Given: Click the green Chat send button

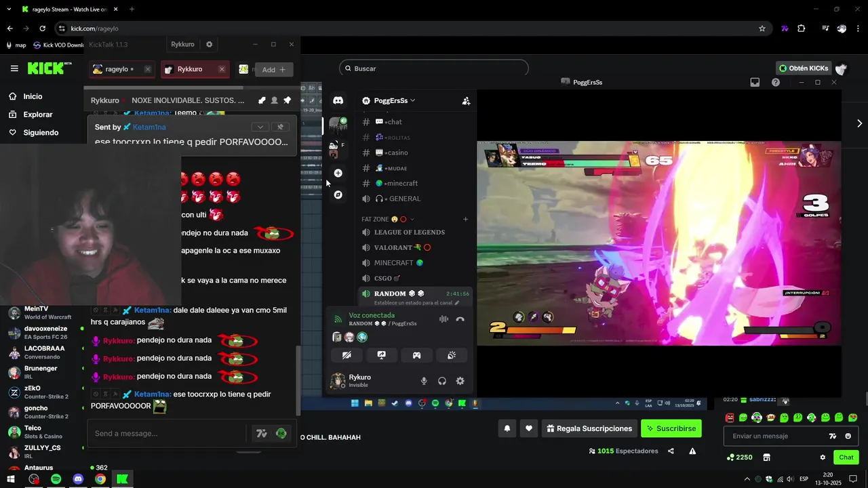Looking at the screenshot, I should pyautogui.click(x=846, y=457).
